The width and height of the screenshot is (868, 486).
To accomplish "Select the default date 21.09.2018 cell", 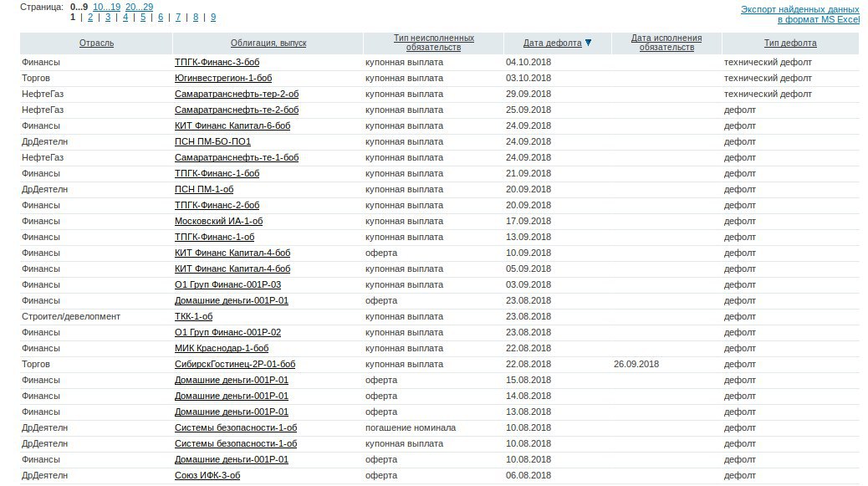I will click(528, 173).
